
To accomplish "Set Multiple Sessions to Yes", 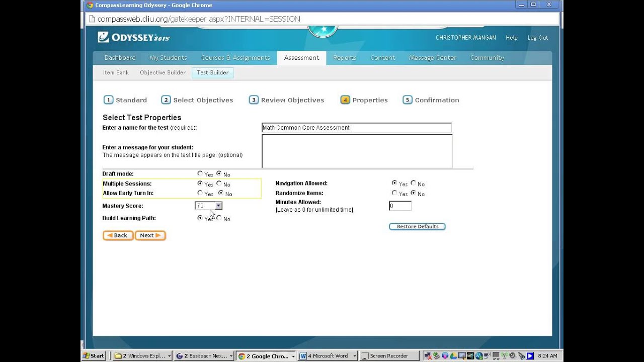I will point(200,184).
